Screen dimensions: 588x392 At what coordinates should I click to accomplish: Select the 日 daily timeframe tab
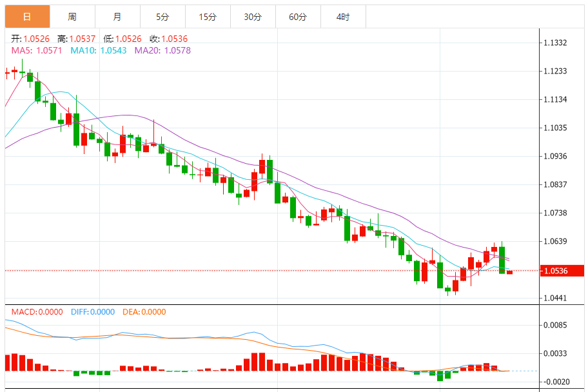tap(27, 17)
